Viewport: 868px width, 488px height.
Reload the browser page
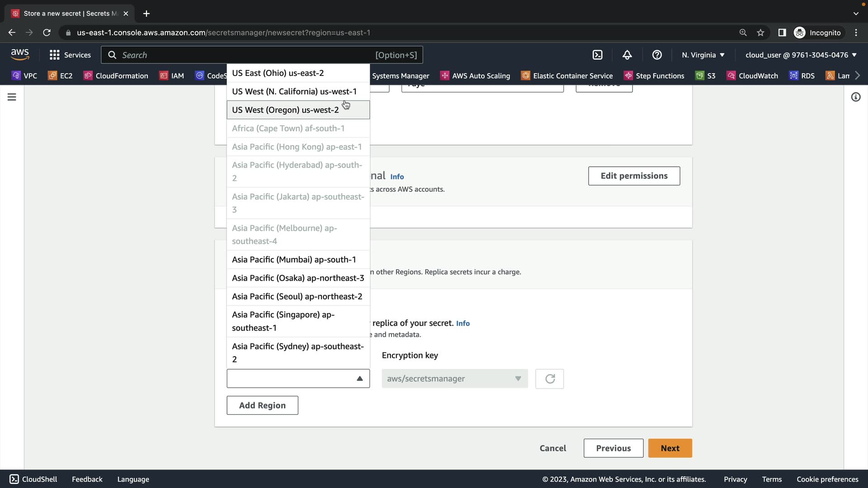[47, 33]
